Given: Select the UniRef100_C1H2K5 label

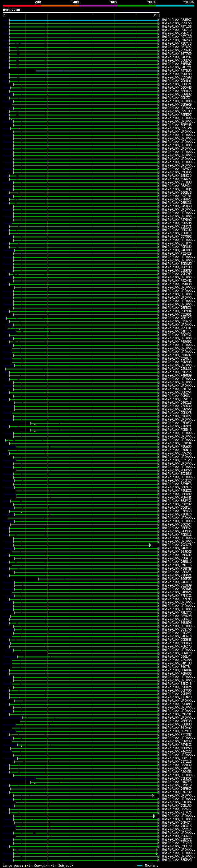Looking at the screenshot, I should click(177, 372).
